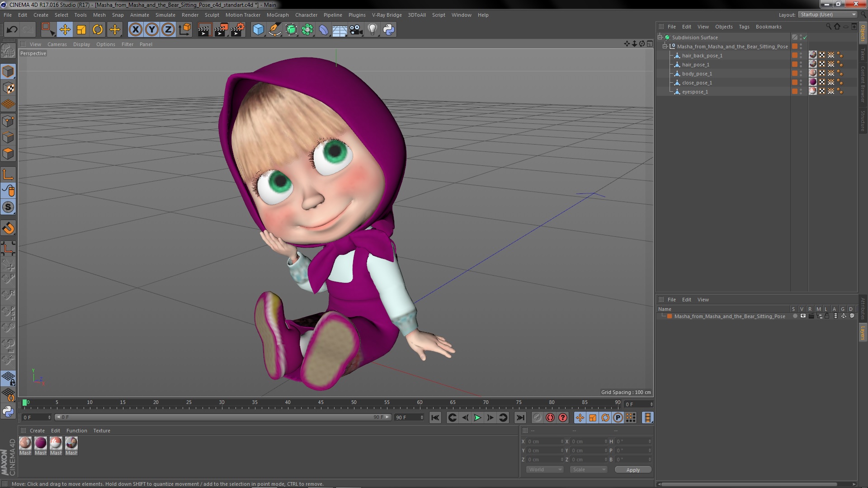Click the Record Active Objects button

click(537, 418)
